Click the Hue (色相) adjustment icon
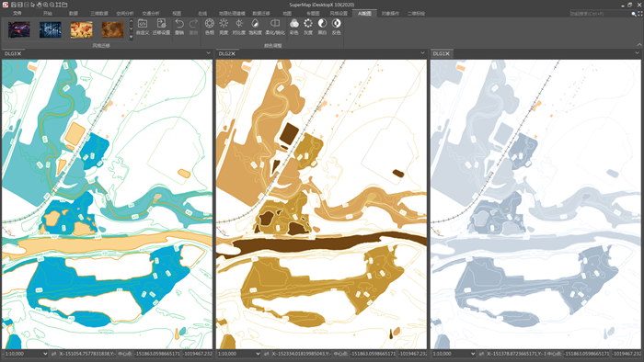The image size is (644, 362). point(210,27)
